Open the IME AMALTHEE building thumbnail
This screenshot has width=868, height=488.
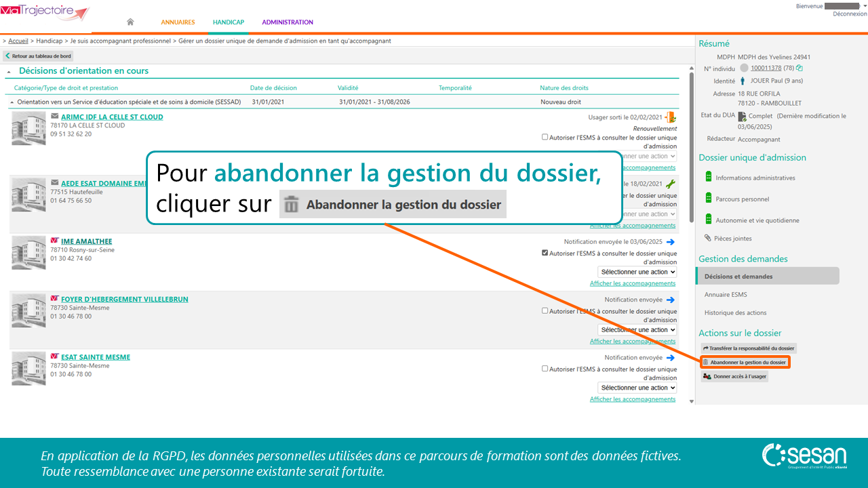click(29, 253)
